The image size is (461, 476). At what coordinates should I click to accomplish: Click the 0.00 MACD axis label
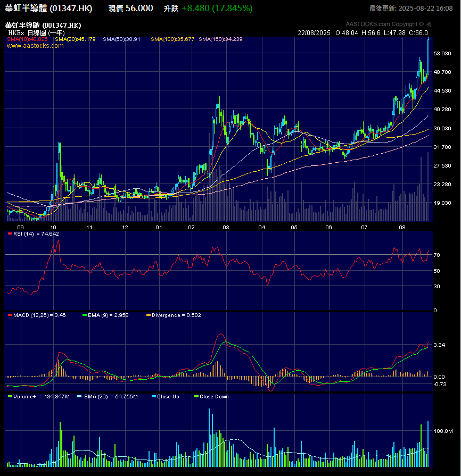pyautogui.click(x=439, y=377)
